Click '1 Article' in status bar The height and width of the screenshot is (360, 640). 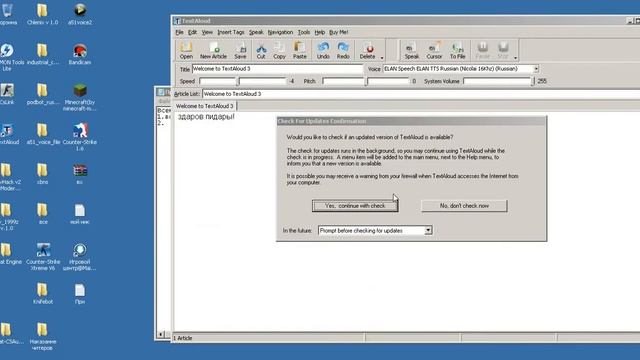pyautogui.click(x=182, y=338)
